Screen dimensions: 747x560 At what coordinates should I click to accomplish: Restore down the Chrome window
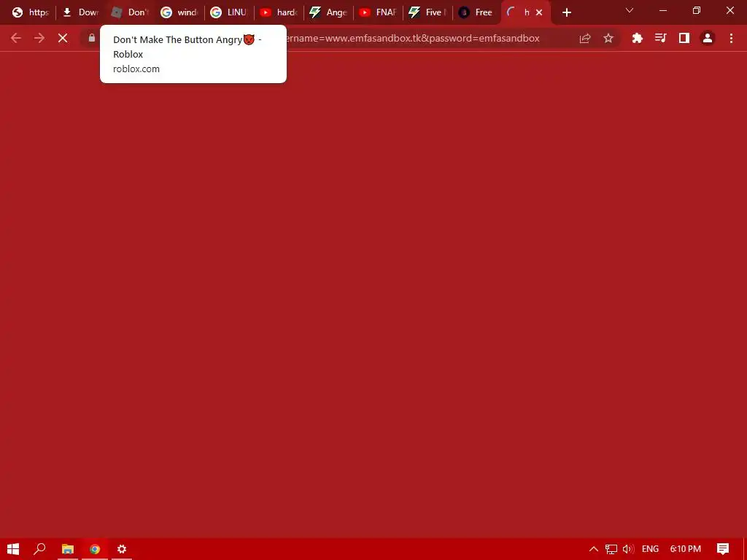(x=697, y=10)
